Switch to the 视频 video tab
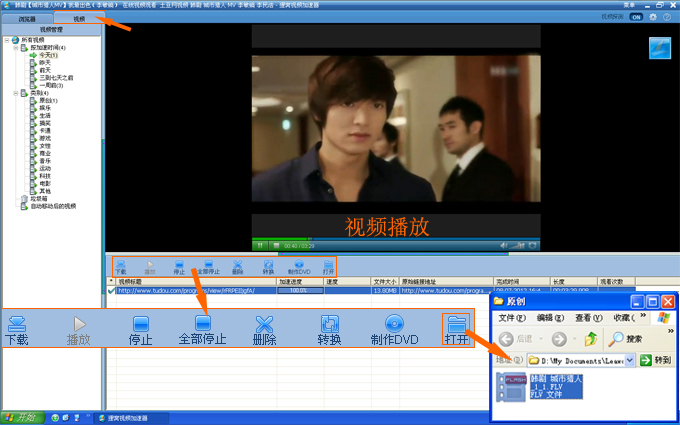This screenshot has width=680, height=425. coord(79,18)
